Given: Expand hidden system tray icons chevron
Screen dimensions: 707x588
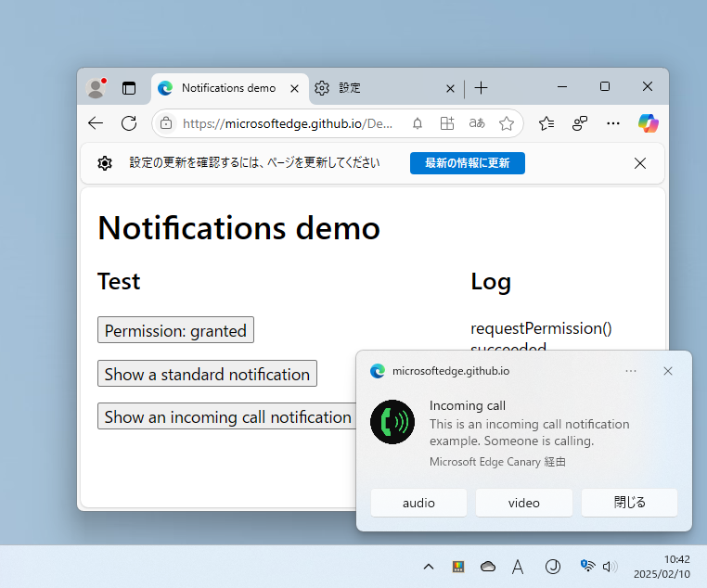Looking at the screenshot, I should 429,567.
